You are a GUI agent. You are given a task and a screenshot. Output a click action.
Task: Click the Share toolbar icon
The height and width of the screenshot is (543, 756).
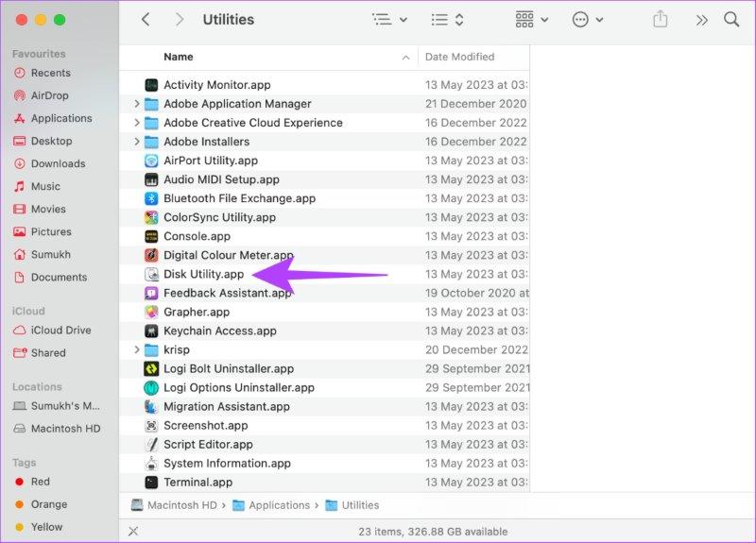(660, 19)
